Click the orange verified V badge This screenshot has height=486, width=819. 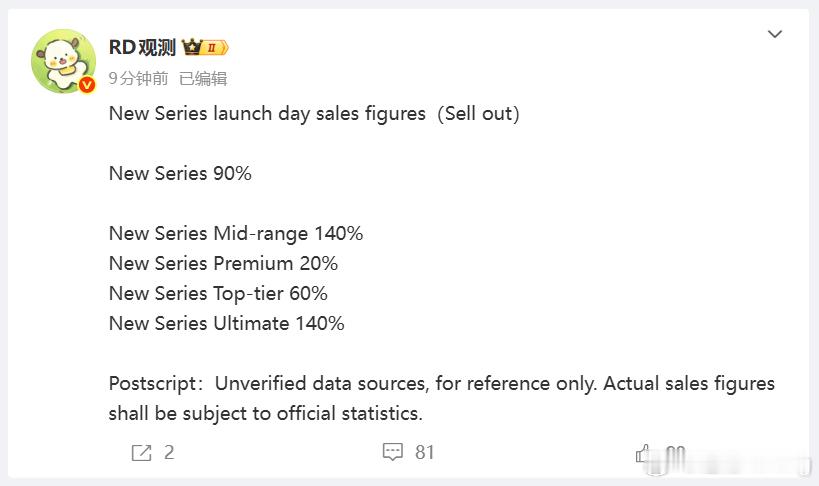pyautogui.click(x=87, y=85)
